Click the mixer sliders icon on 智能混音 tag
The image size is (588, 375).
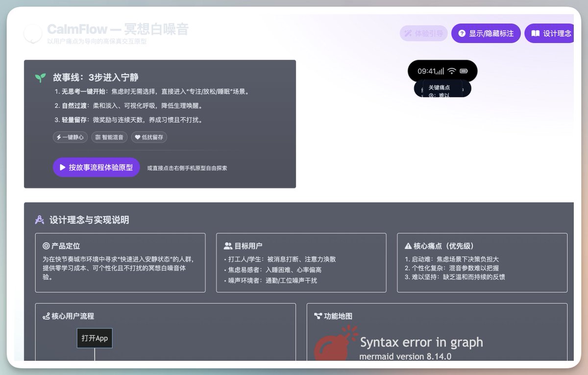[x=98, y=137]
